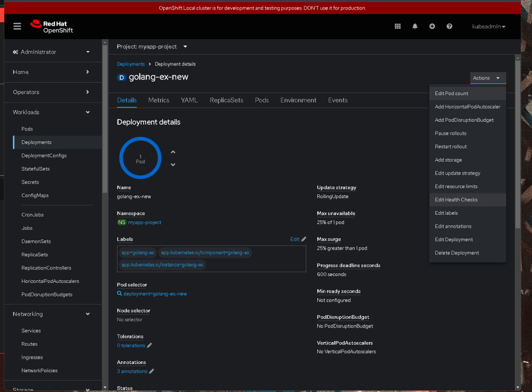The width and height of the screenshot is (532, 392).
Task: Increase pod count with up arrow
Action: pos(173,152)
